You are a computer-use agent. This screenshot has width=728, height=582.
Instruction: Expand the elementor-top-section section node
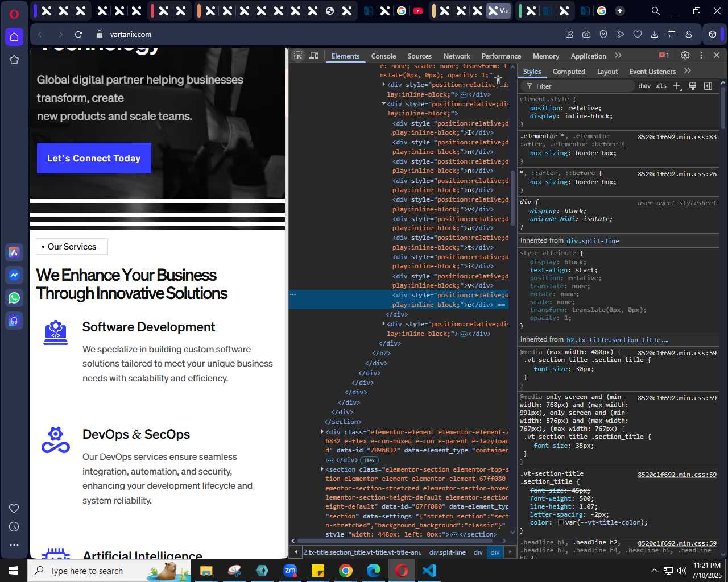coord(322,469)
